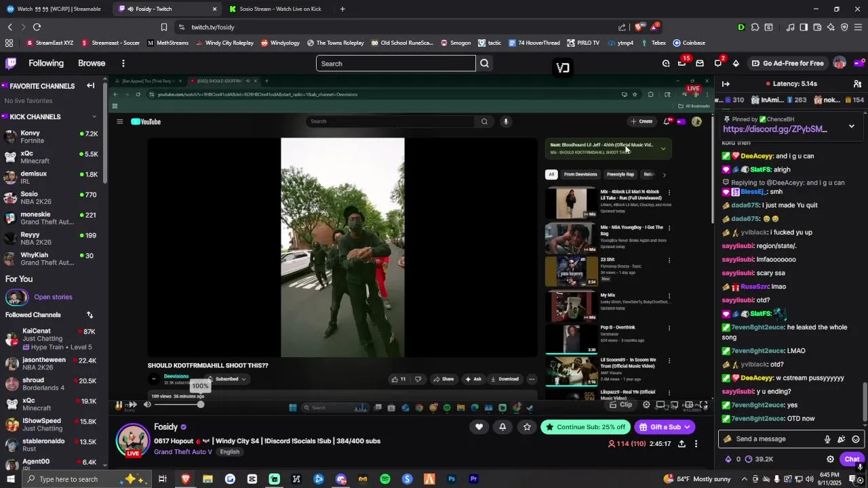Click Fosidy channel avatar with LIVE badge

click(133, 441)
